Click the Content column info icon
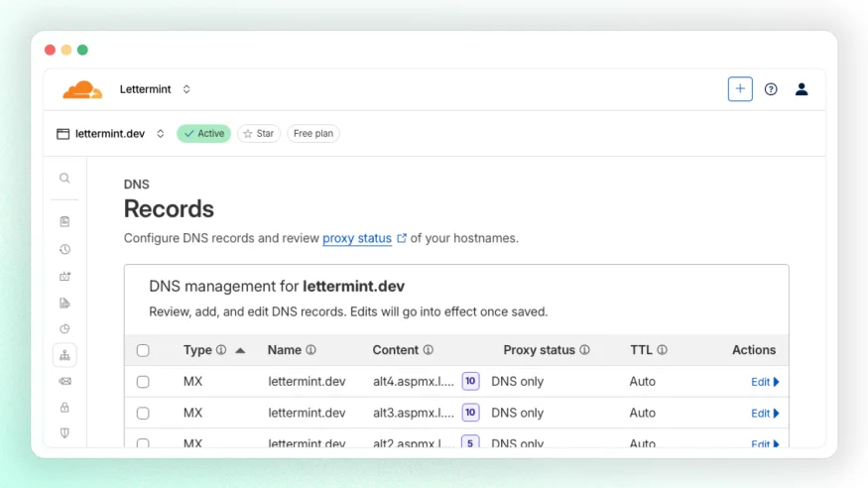868x488 pixels. (428, 350)
